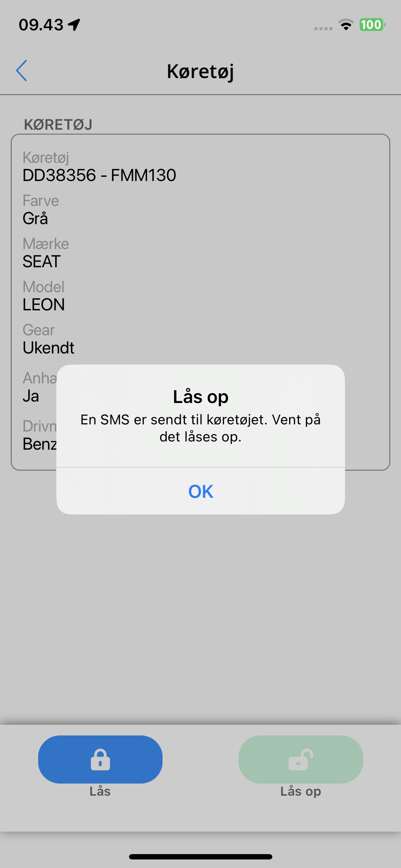Tap the Lås op dialog title
This screenshot has height=868, width=401.
201,397
